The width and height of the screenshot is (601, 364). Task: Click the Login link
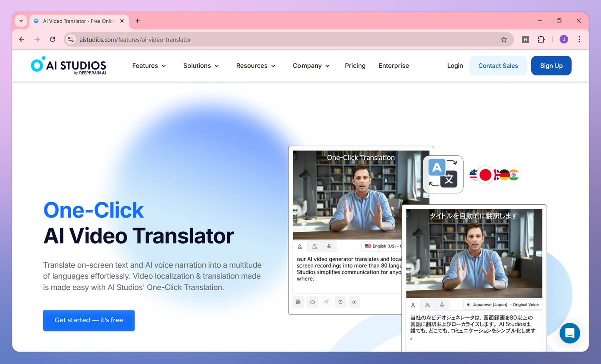[455, 66]
